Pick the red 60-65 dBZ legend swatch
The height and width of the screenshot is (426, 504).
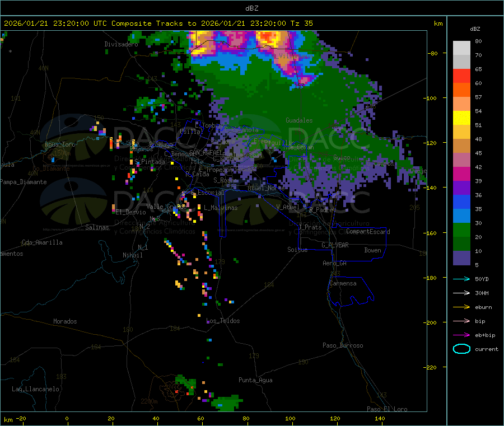(461, 76)
